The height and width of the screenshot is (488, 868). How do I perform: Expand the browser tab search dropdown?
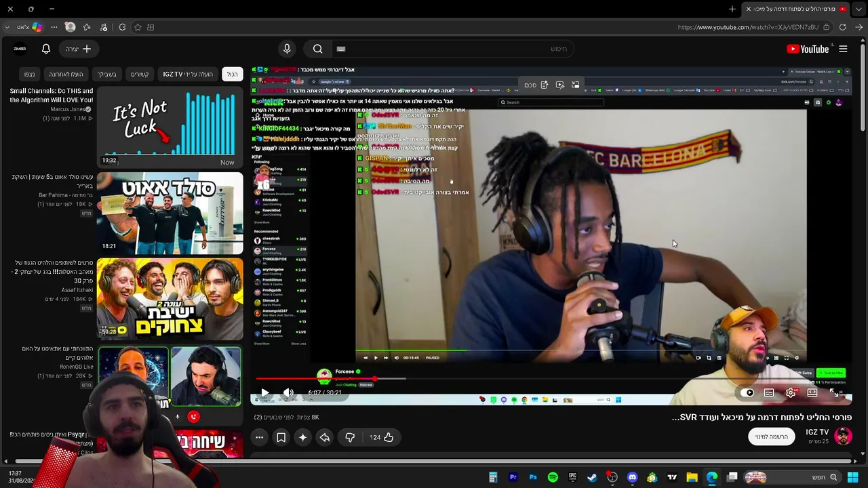pos(859,9)
